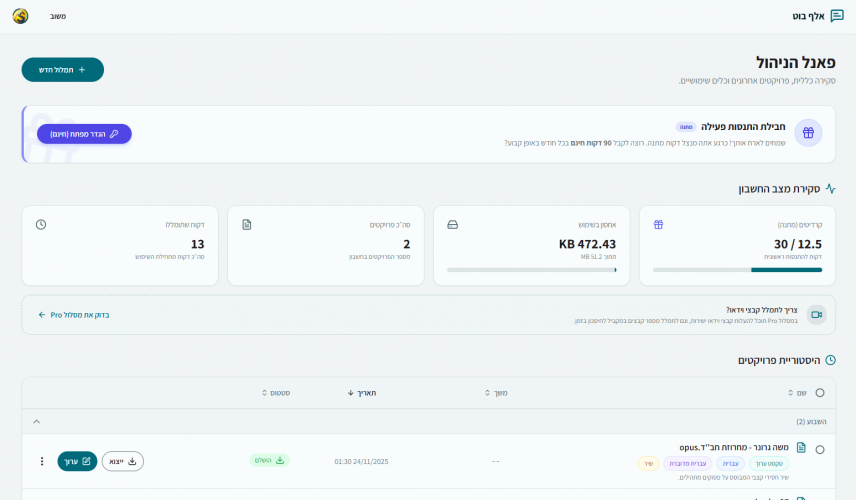Screen dimensions: 856x500
Task: Collapse the השבוע (2) group
Action: [37, 421]
